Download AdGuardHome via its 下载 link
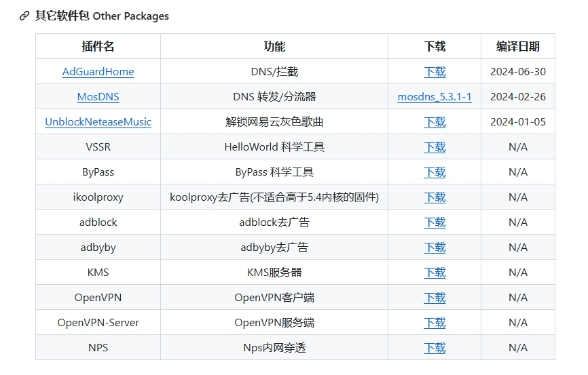 (435, 72)
